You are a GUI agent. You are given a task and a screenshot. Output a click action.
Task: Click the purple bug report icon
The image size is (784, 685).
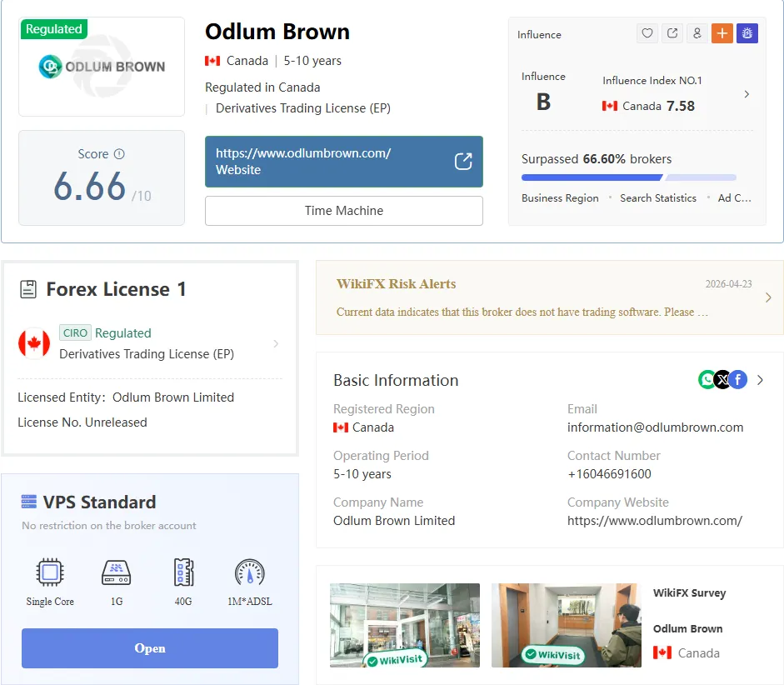(747, 33)
